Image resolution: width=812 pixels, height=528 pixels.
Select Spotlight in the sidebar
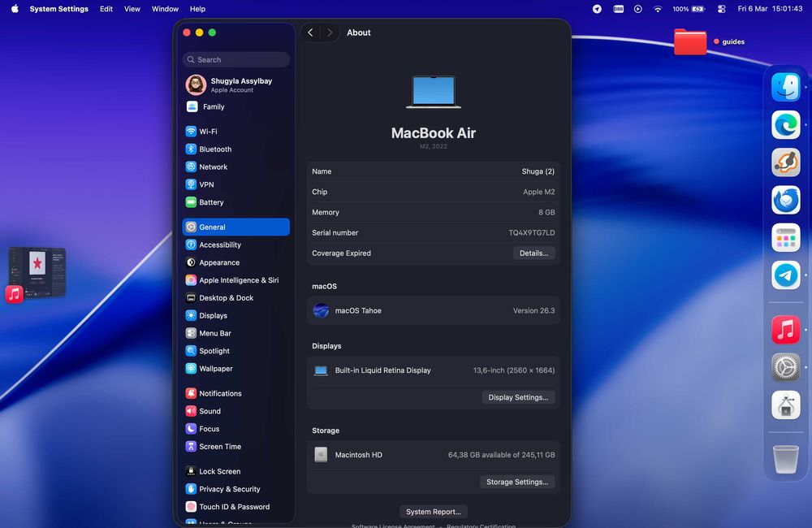(235, 351)
